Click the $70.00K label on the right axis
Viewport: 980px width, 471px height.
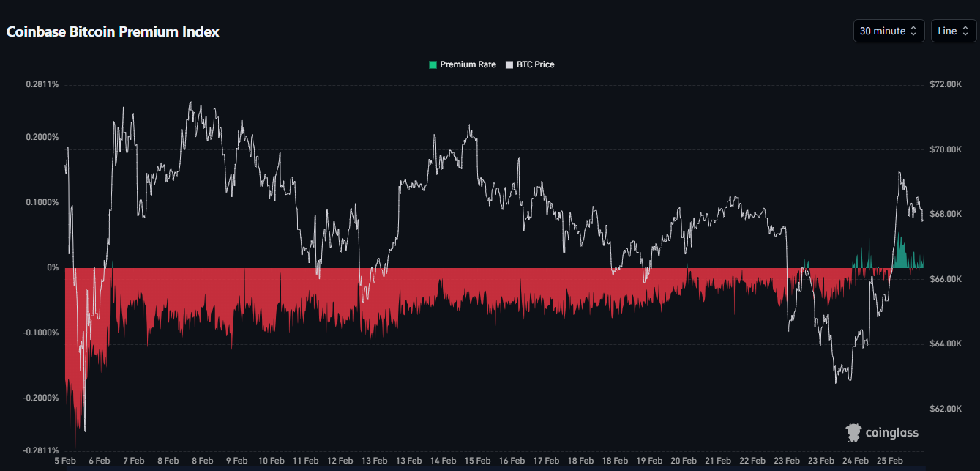click(x=946, y=149)
